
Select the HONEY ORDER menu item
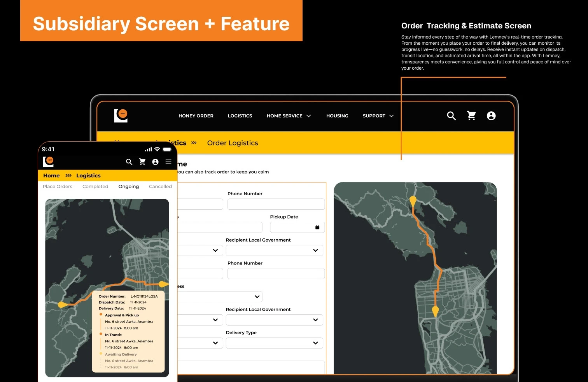pyautogui.click(x=196, y=116)
